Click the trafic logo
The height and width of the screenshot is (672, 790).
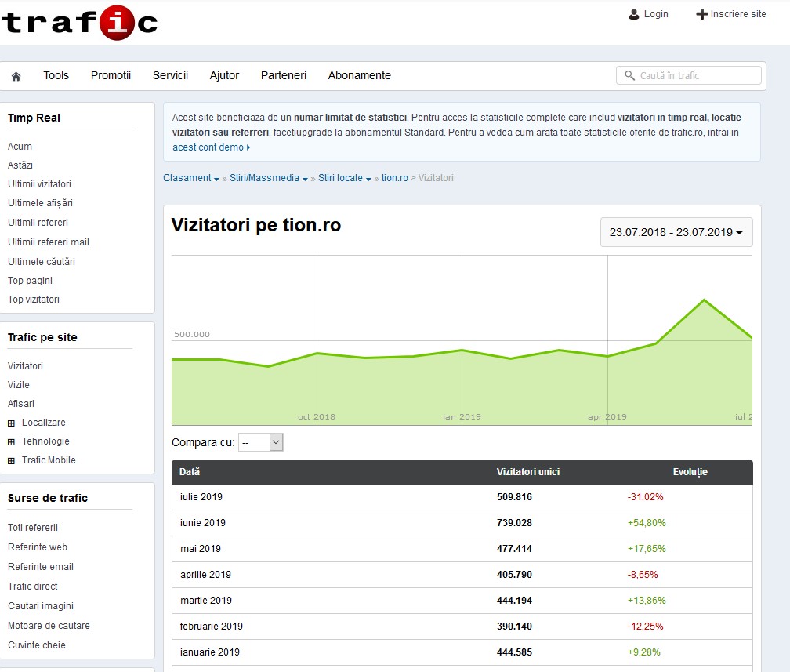[80, 23]
